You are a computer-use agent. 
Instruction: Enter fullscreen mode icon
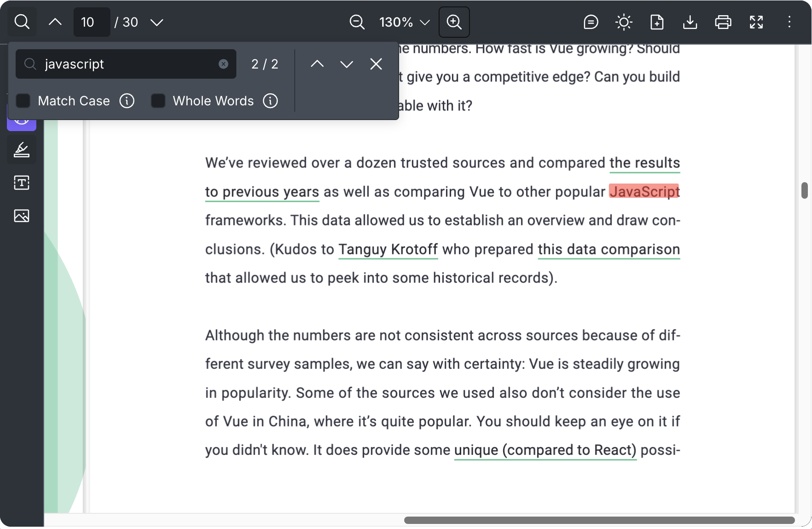click(x=756, y=22)
